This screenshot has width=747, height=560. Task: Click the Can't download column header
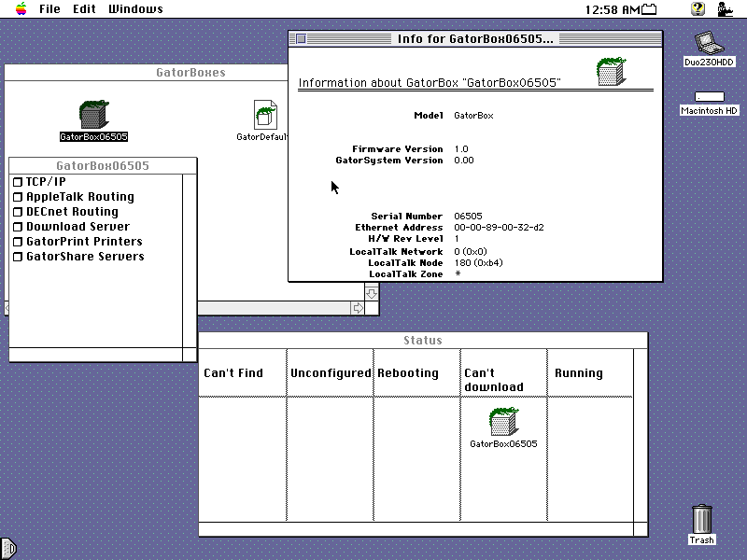[494, 380]
